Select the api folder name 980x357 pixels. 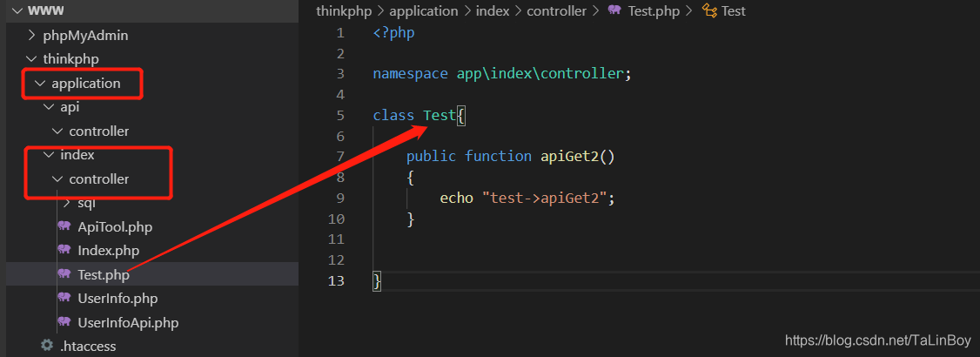(70, 107)
